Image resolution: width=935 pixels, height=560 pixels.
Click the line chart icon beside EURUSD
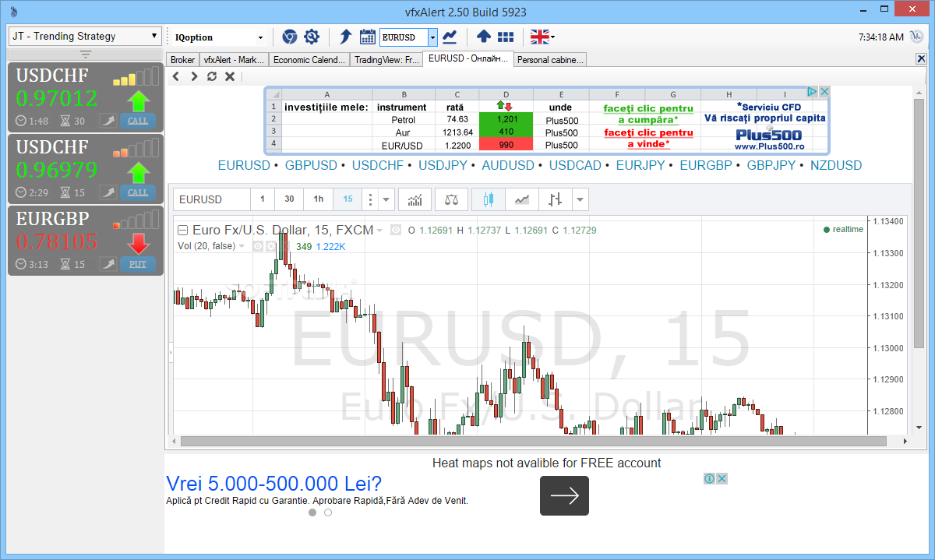pos(450,37)
